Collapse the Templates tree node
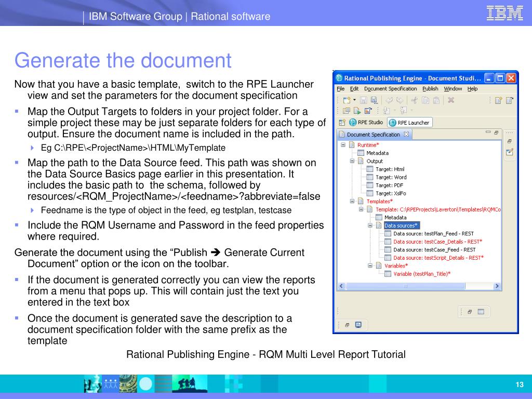Screen dimensions: 532x399 [x=352, y=201]
